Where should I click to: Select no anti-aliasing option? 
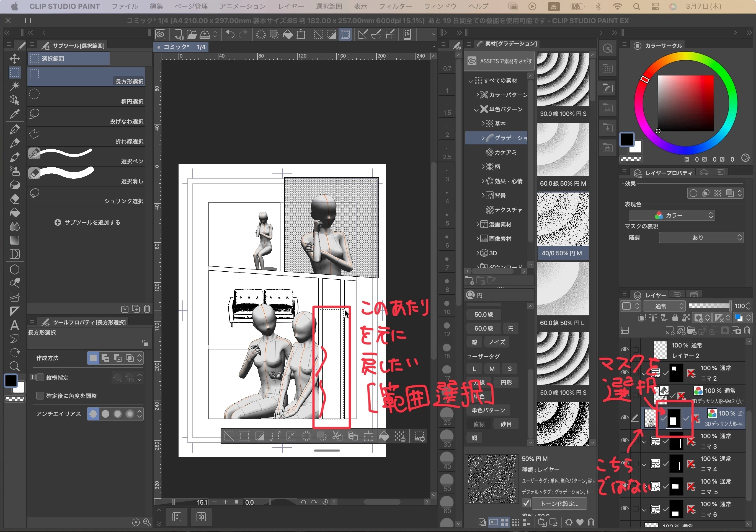(x=93, y=414)
